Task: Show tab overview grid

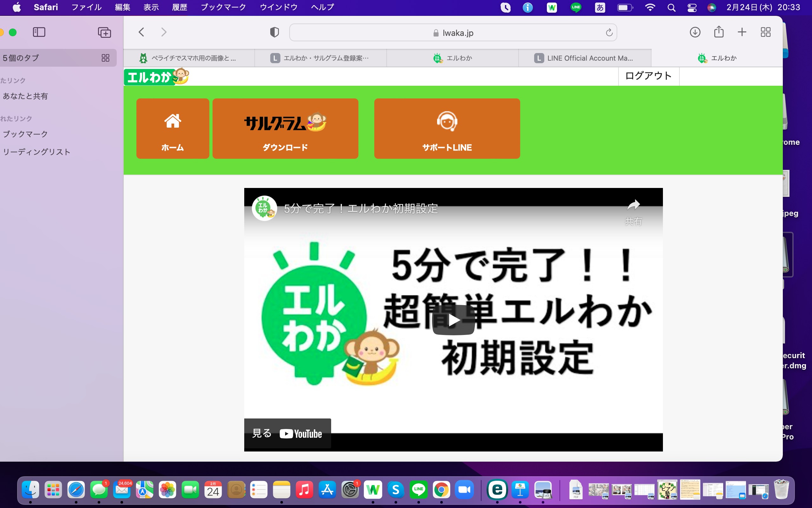Action: coord(765,32)
